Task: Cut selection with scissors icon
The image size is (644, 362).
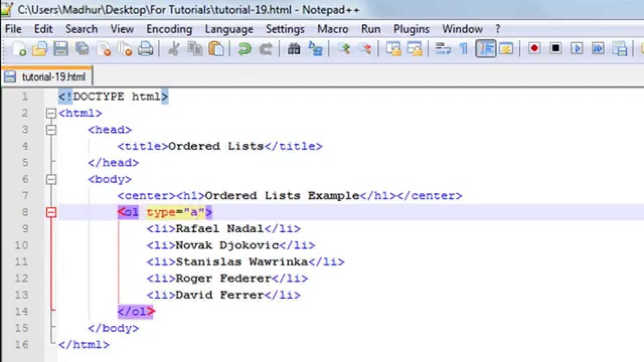Action: pyautogui.click(x=174, y=49)
